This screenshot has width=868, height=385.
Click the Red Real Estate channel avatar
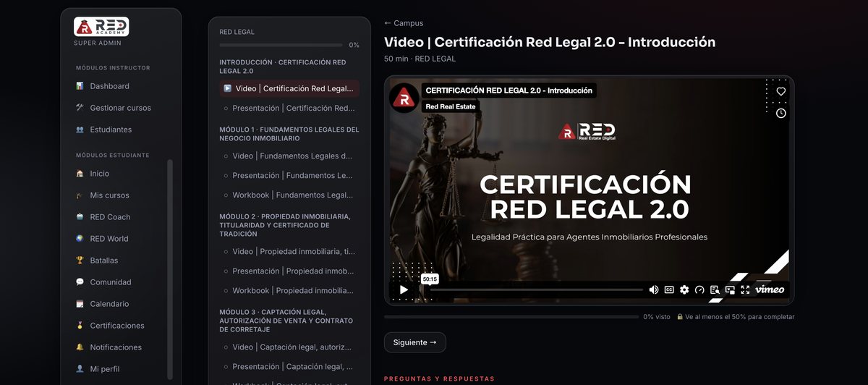point(404,98)
